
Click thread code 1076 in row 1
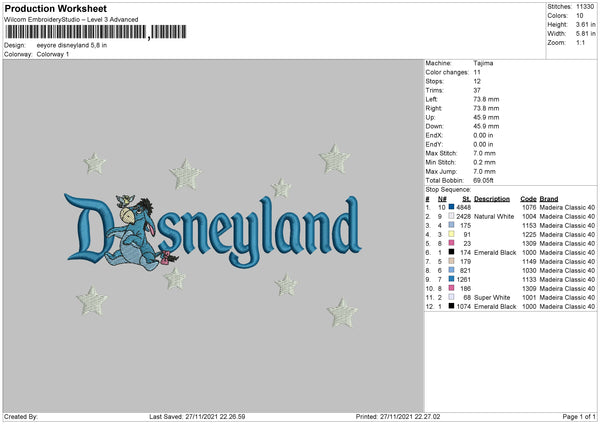pos(529,207)
